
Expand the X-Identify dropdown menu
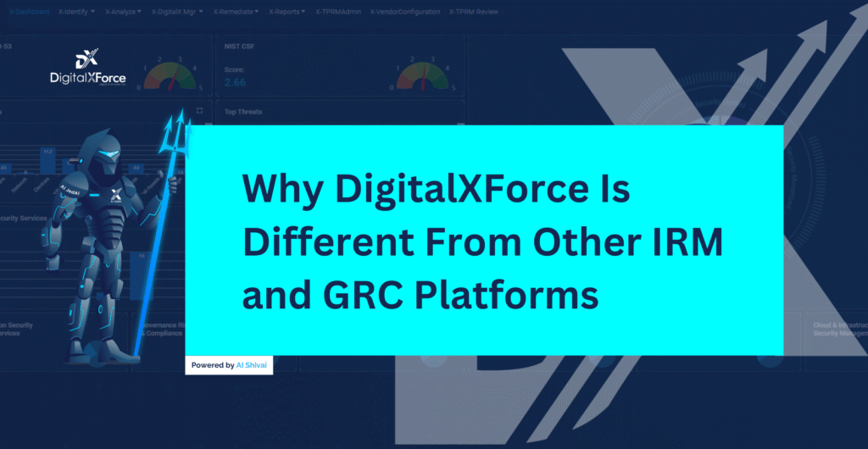coord(76,12)
